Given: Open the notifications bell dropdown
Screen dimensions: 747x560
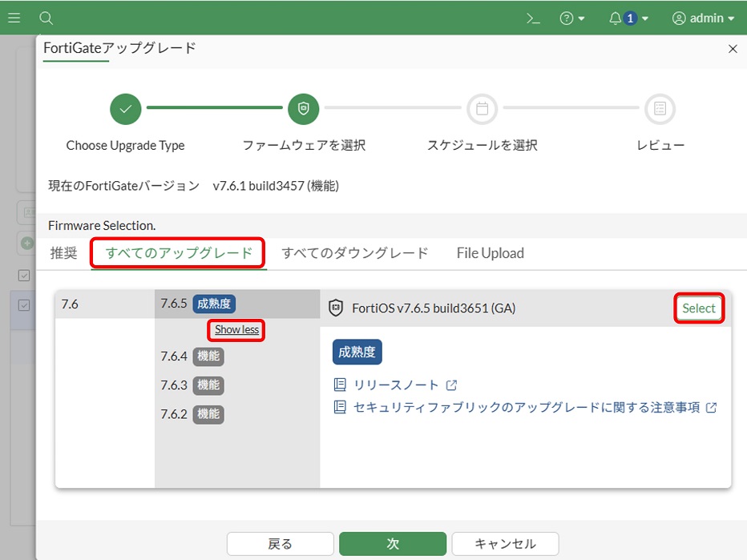Looking at the screenshot, I should tap(628, 18).
